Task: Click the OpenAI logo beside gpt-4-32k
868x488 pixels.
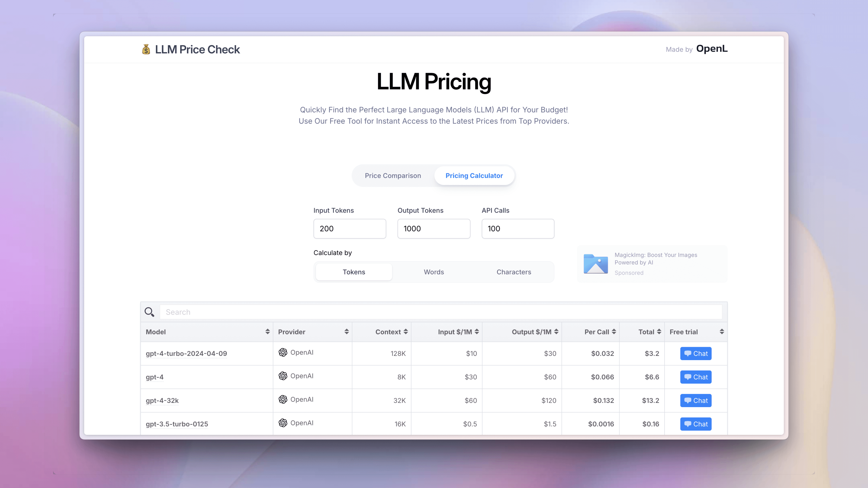Action: (283, 399)
